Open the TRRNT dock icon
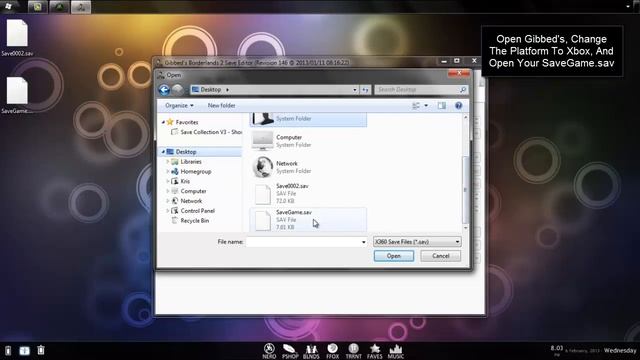640x360 pixels. tap(353, 351)
